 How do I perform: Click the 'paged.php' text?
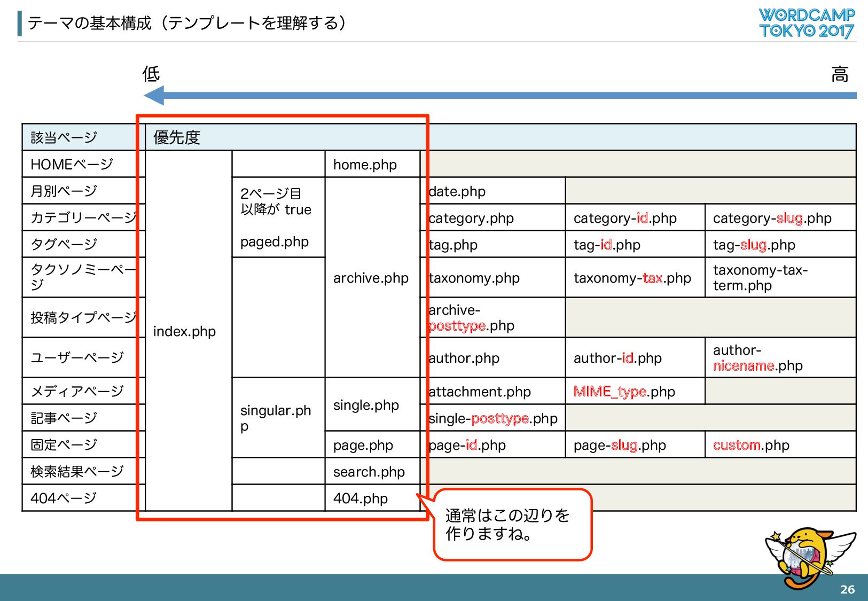tap(275, 242)
